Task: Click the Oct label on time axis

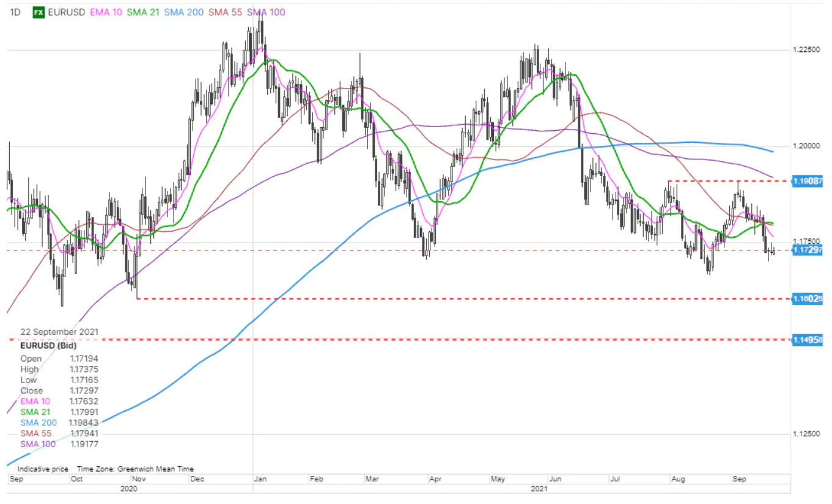Action: [76, 480]
